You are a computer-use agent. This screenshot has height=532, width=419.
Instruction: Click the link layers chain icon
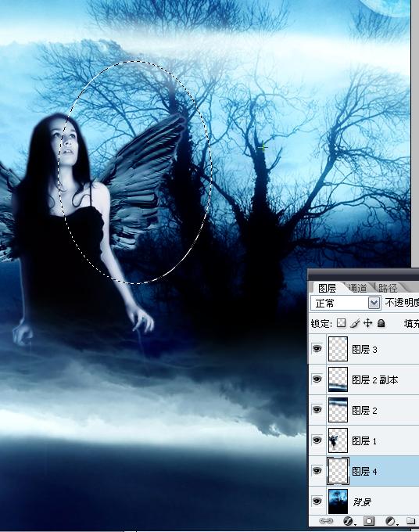(x=326, y=520)
